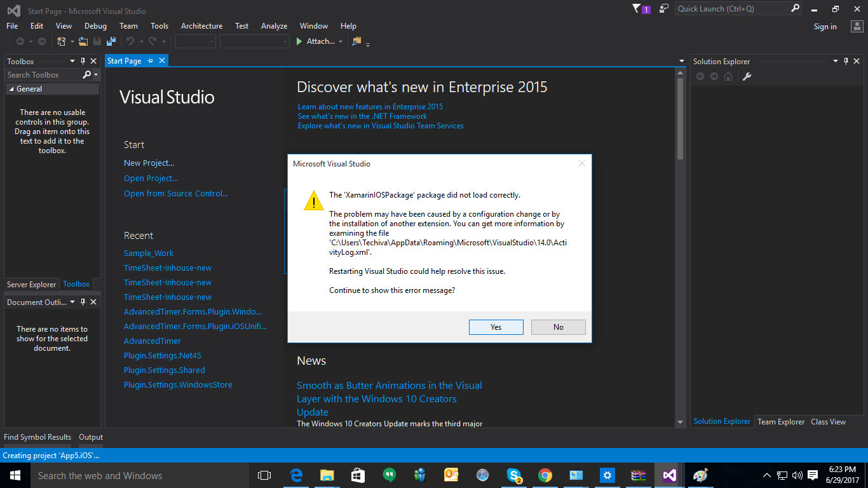Click the Quick Launch search magnifier
This screenshot has width=868, height=488.
click(796, 8)
